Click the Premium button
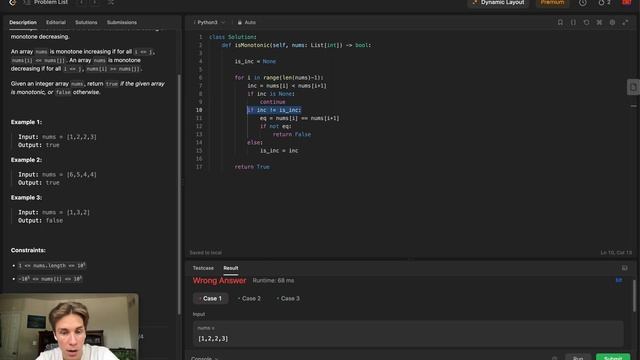Screen dimensions: 640x360 tap(552, 2)
